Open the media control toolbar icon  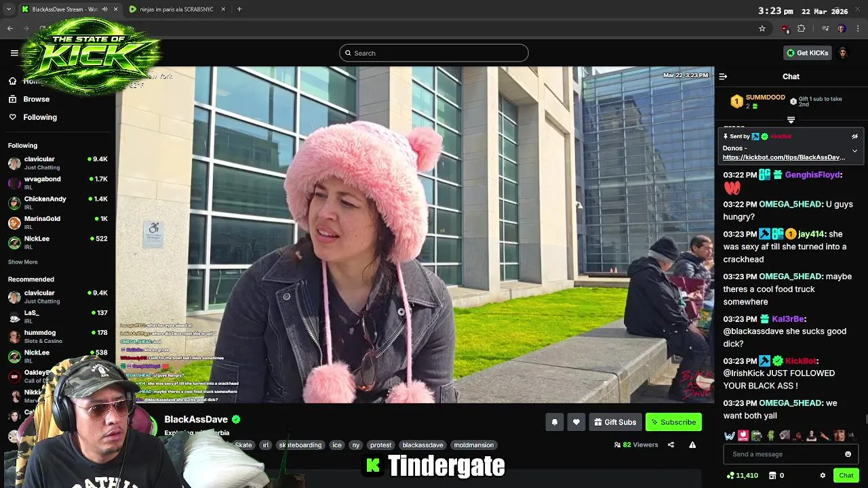tap(825, 28)
